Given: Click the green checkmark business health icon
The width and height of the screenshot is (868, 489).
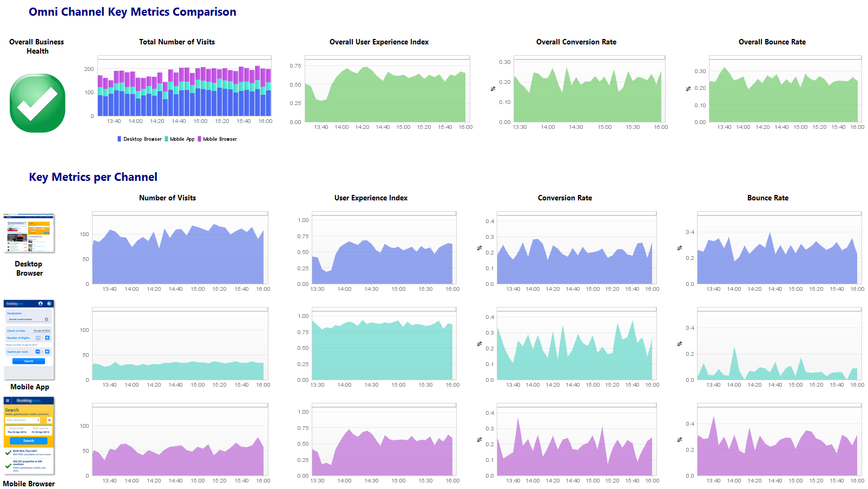Looking at the screenshot, I should (37, 103).
